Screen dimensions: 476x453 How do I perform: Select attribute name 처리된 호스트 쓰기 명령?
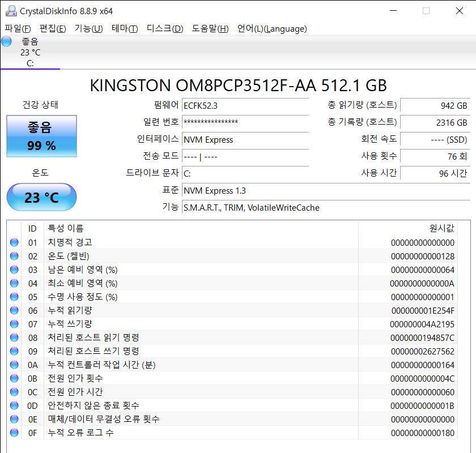pyautogui.click(x=93, y=351)
